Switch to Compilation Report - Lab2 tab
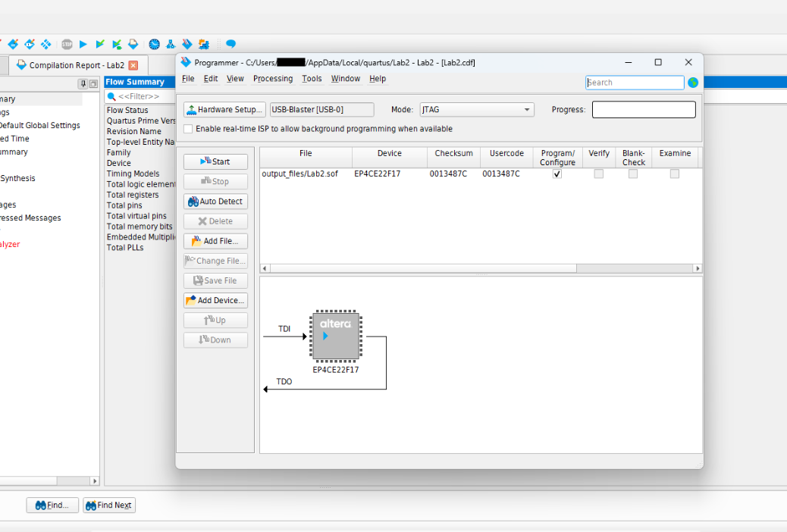This screenshot has height=532, width=787. (x=77, y=65)
